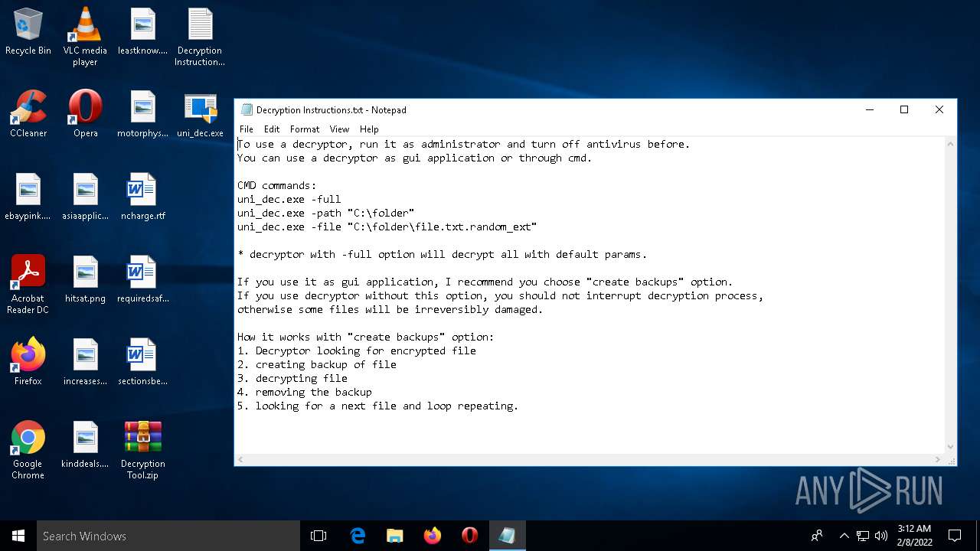The height and width of the screenshot is (551, 980).
Task: Select the leastknow image file icon
Action: coord(143,32)
